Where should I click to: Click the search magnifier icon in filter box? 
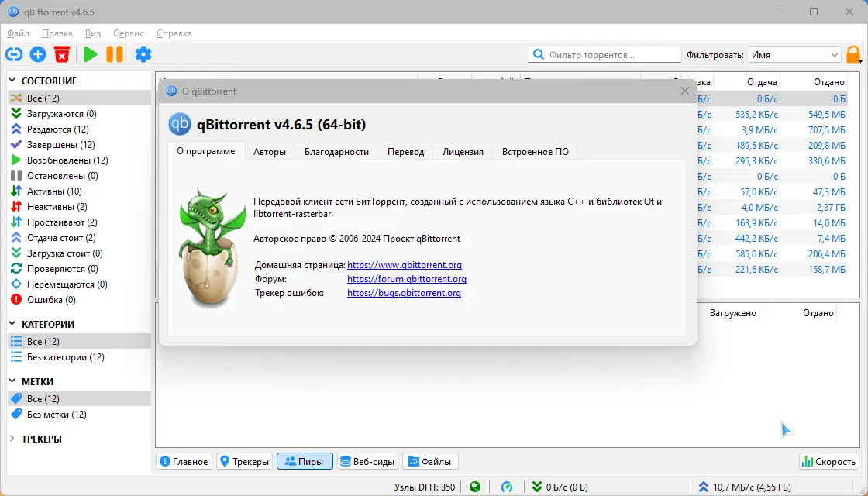point(538,54)
